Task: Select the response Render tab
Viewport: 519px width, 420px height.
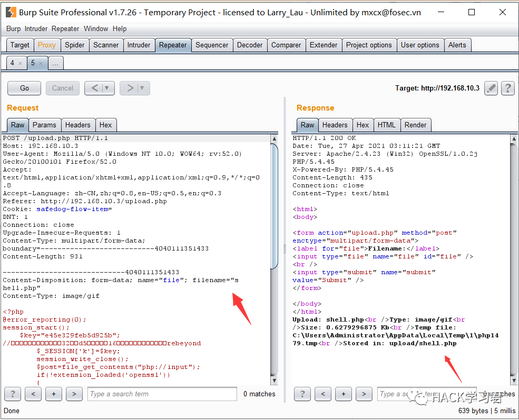Action: pyautogui.click(x=415, y=125)
